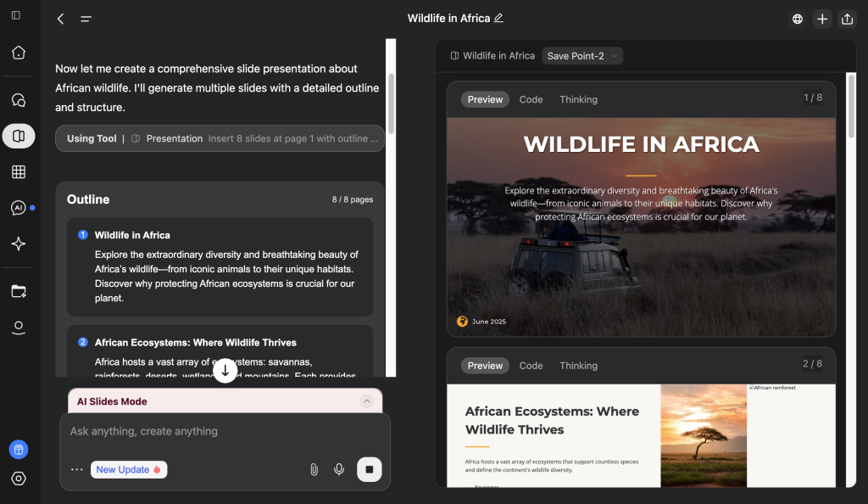
Task: Switch to Code tab on slide 2
Action: coord(531,366)
